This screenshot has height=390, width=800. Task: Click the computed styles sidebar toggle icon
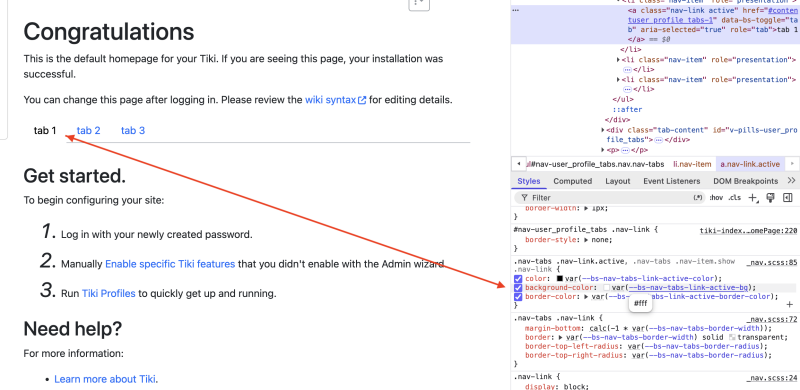787,198
